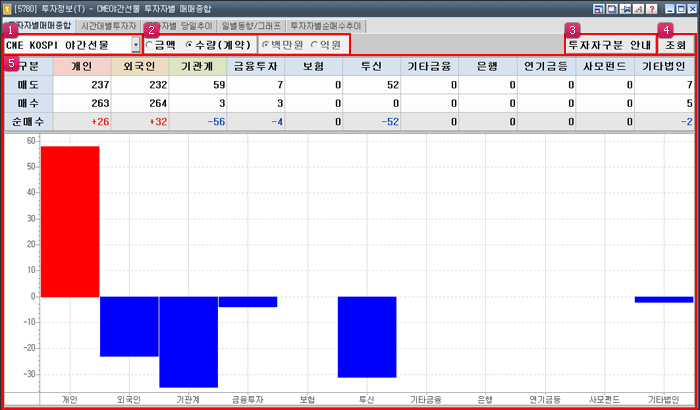This screenshot has height=410, width=700.
Task: Switch to the 투자자별 당일추이 tab
Action: point(179,26)
